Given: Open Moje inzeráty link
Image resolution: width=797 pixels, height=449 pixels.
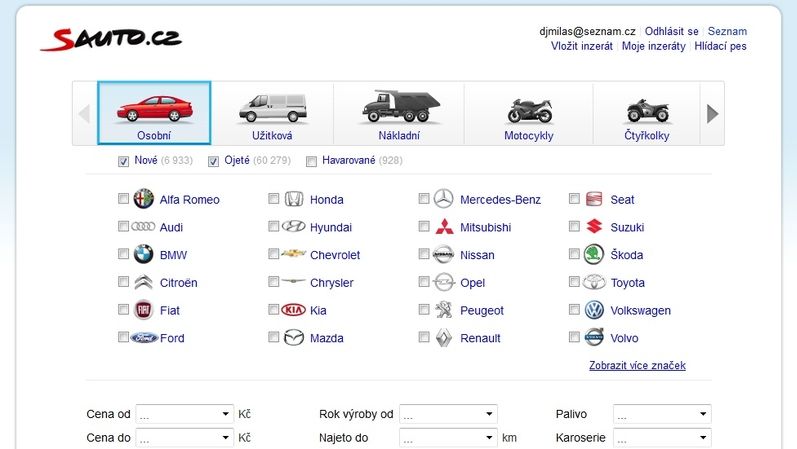Looking at the screenshot, I should [x=654, y=46].
